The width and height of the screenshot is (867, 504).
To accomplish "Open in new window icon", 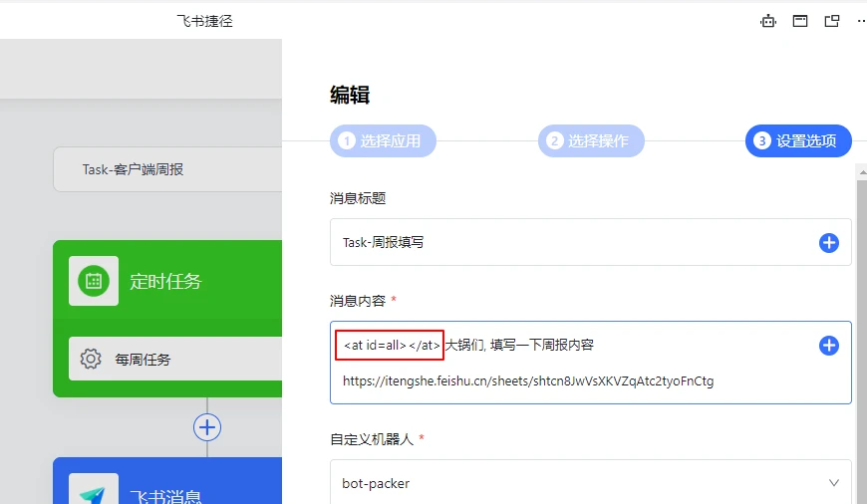I will pos(831,21).
